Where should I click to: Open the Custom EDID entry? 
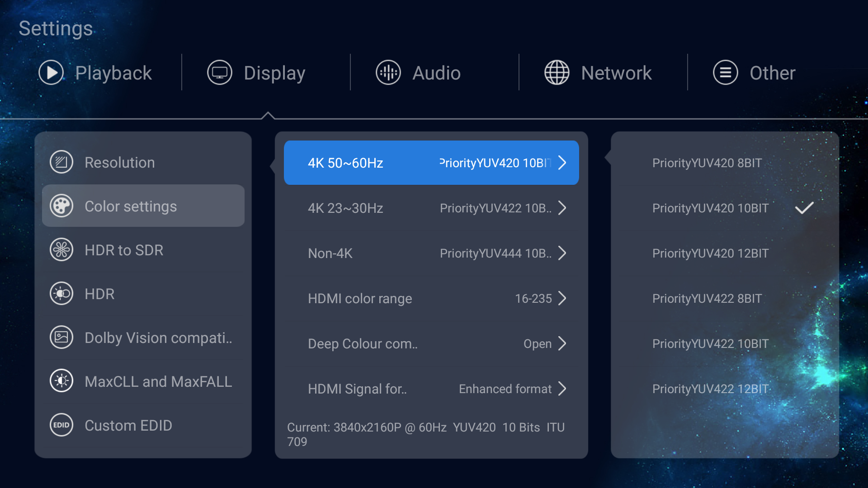tap(143, 425)
